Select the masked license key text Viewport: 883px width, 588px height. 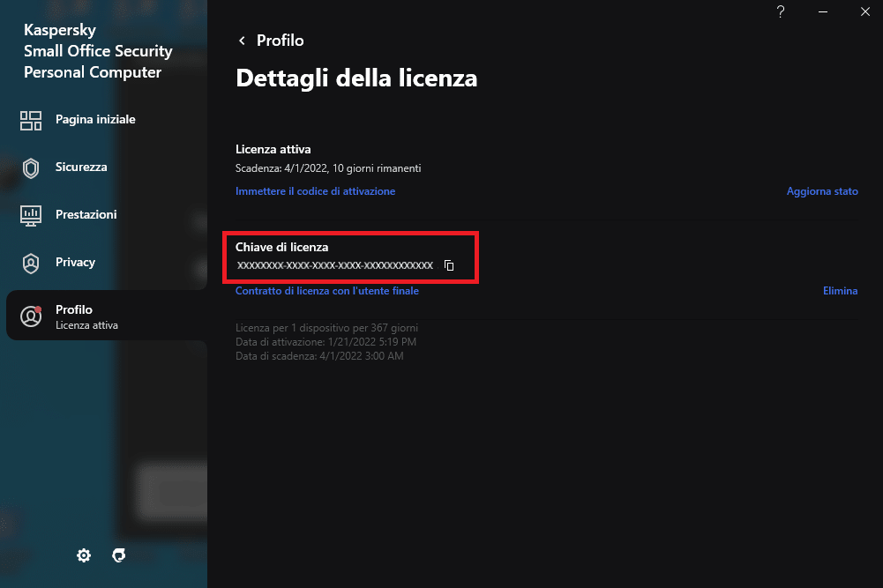335,265
